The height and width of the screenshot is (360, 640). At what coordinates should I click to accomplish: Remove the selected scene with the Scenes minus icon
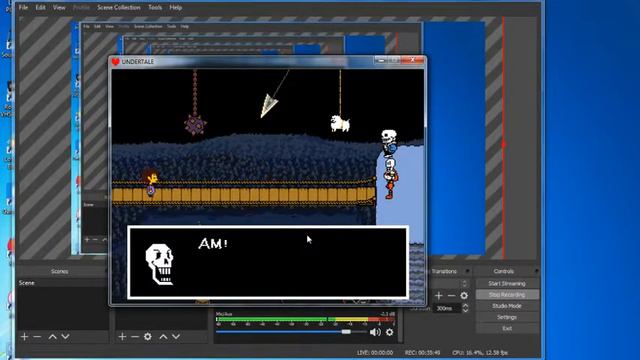[37, 337]
